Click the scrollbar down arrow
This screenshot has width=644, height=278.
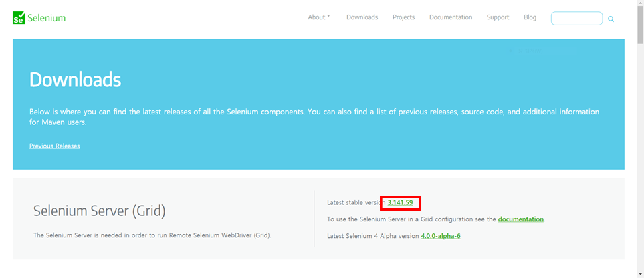click(640, 274)
